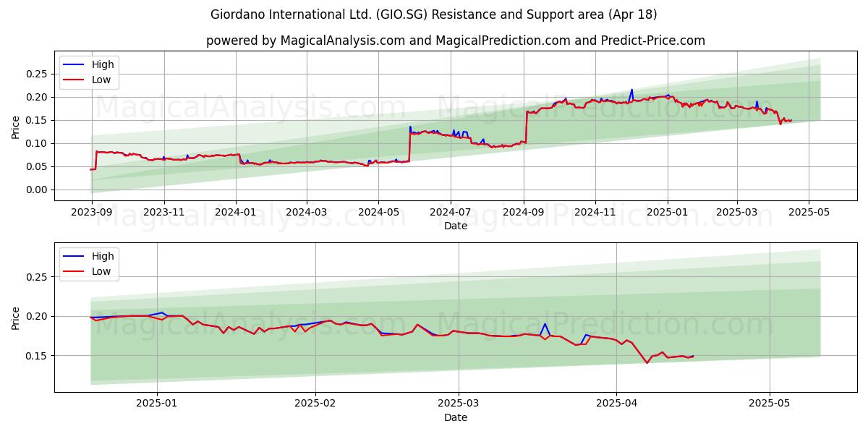Click the '2024-05' x-axis label in top chart
The image size is (868, 434).
(379, 213)
